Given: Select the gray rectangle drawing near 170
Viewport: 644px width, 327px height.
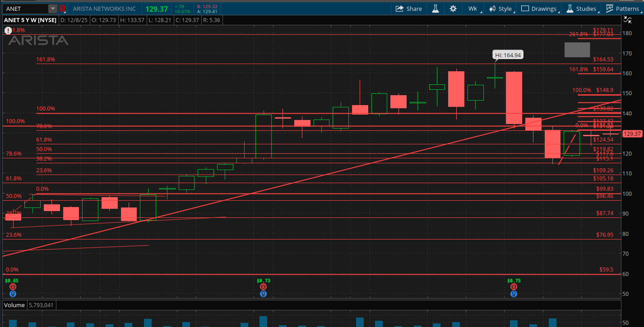Looking at the screenshot, I should pyautogui.click(x=577, y=50).
